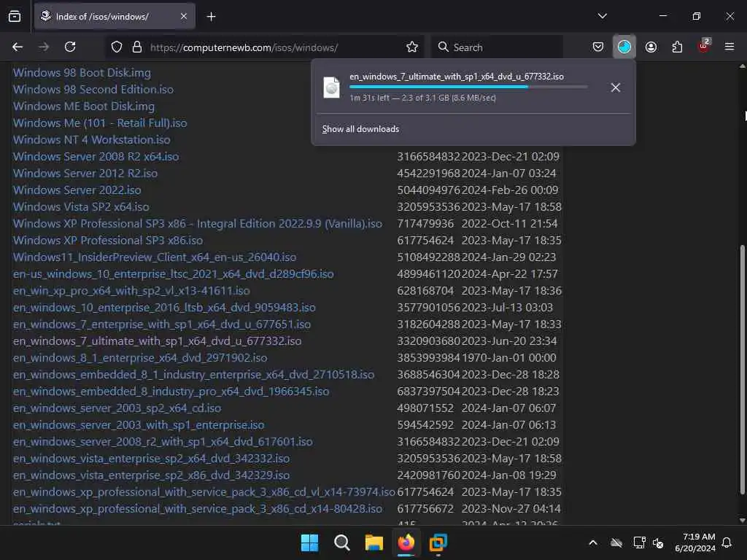
Task: Download Windows Vista SP2 x64.iso
Action: click(81, 206)
